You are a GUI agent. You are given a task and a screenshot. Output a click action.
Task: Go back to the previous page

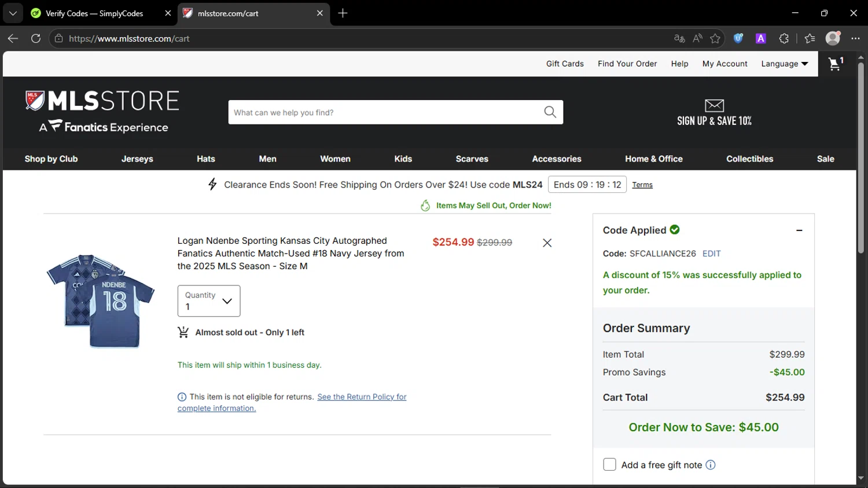pos(13,39)
